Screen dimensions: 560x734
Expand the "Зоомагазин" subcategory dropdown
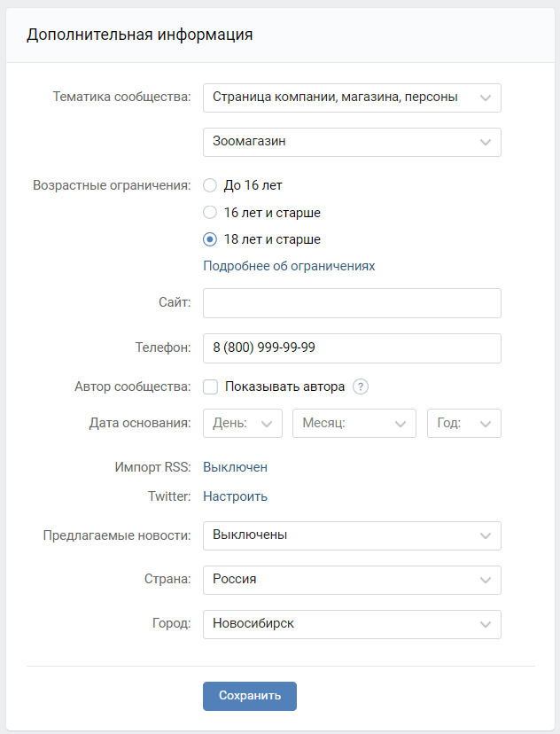352,142
